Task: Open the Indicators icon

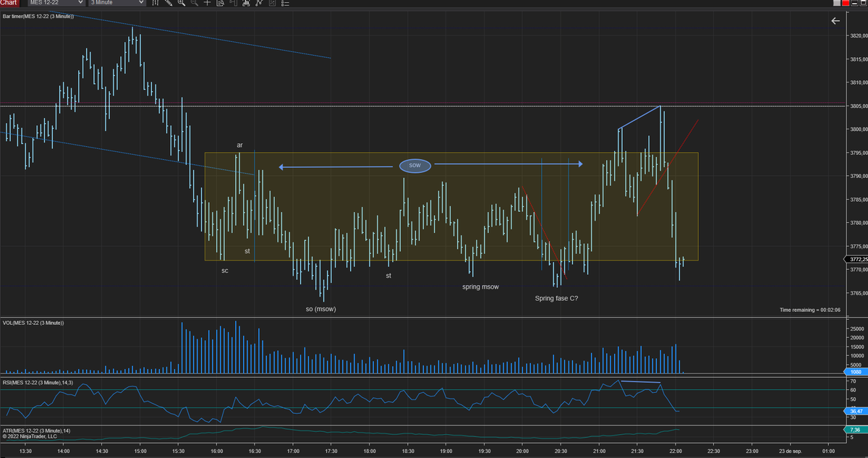Action: (246, 3)
